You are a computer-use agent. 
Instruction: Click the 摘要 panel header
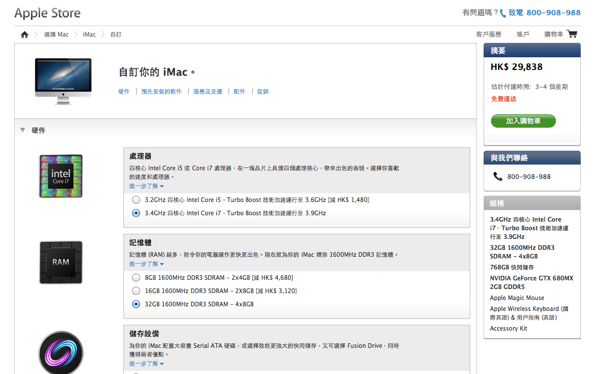532,51
